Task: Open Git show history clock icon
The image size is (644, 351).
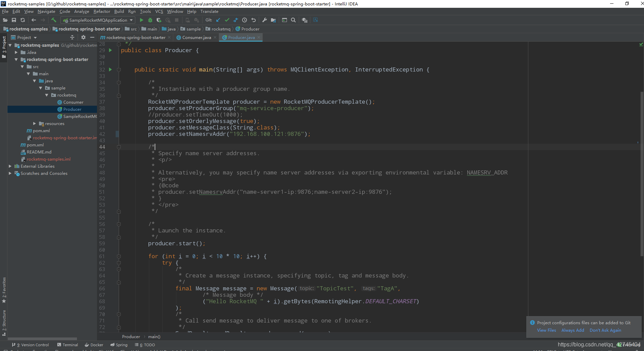Action: pos(245,20)
